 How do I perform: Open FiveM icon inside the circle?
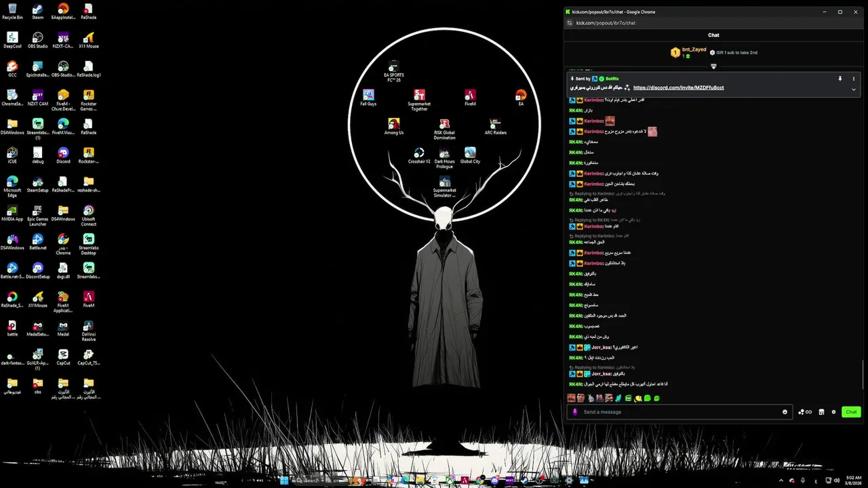click(470, 98)
